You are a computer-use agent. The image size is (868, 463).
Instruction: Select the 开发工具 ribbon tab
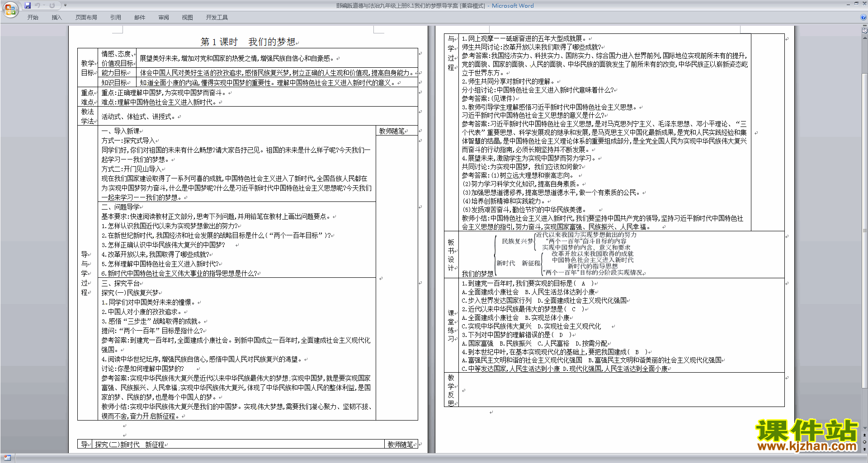[x=217, y=17]
